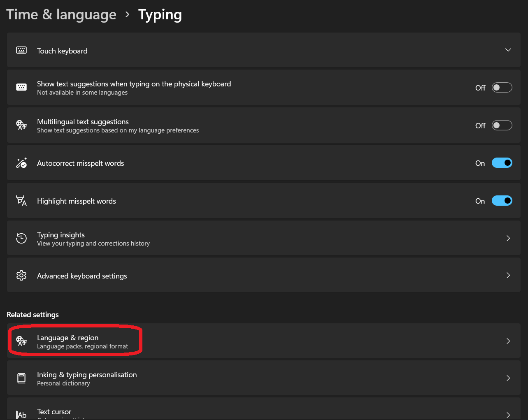
Task: Click the Text cursor icon
Action: (x=21, y=413)
